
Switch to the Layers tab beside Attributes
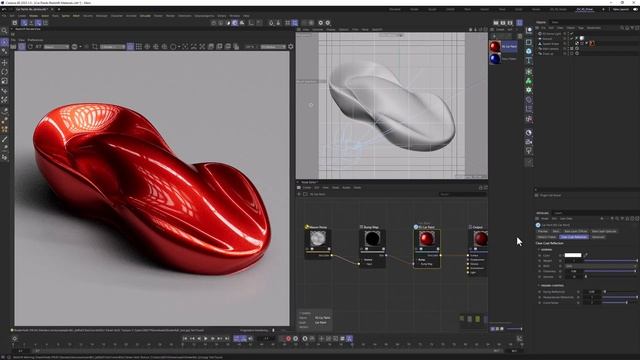(x=558, y=213)
